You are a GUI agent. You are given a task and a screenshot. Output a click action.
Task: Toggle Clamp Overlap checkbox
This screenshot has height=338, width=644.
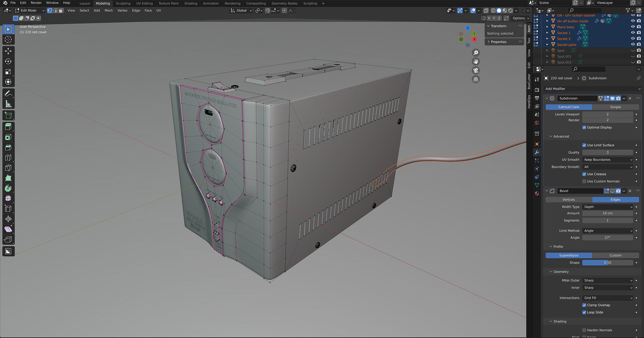(x=584, y=305)
